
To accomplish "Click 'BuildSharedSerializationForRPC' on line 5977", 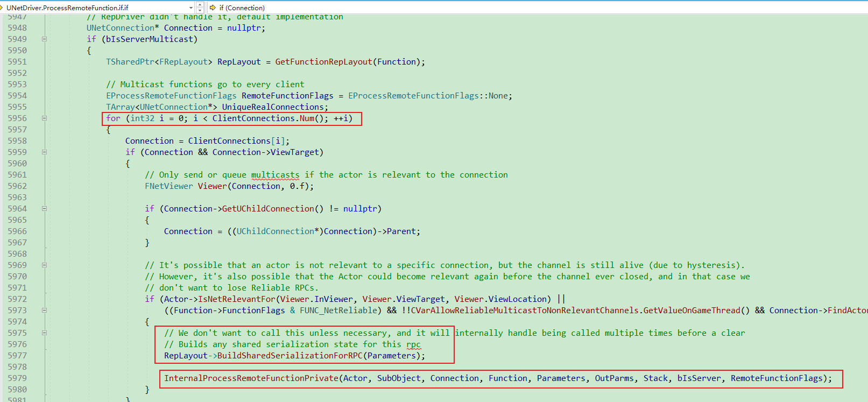I will click(290, 356).
